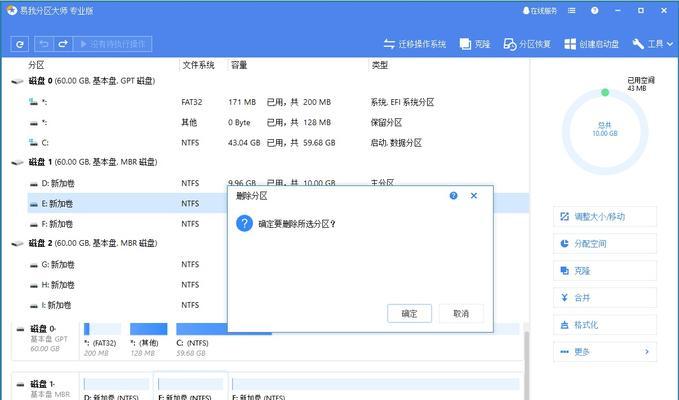Click 合并 (merge) in right panel
This screenshot has width=679, height=400.
pos(604,298)
